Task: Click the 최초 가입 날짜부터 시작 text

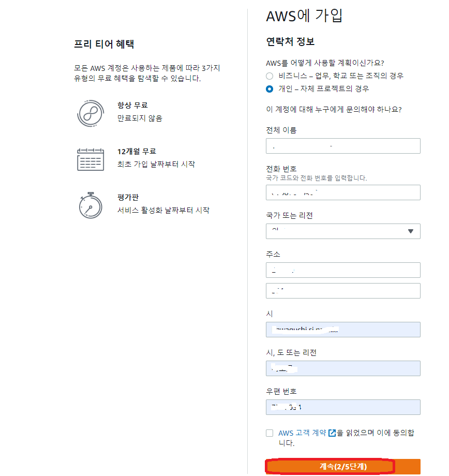Action: 156,164
